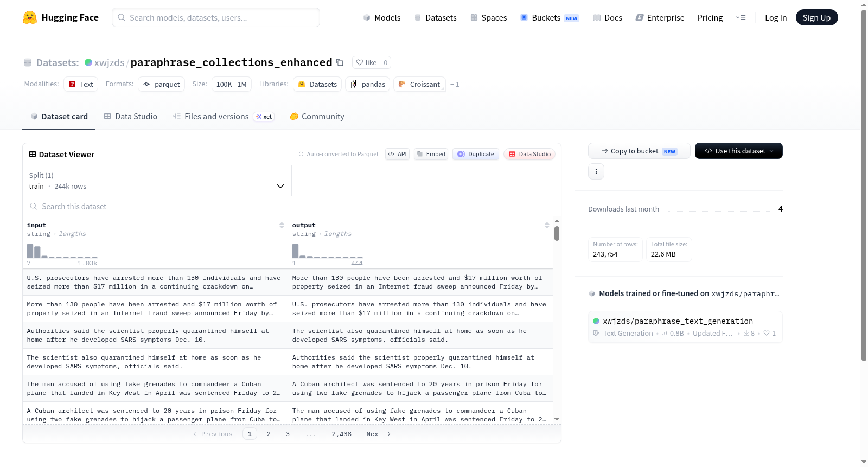Screen dimensions: 868x467
Task: Click the Duplicate button
Action: 475,154
